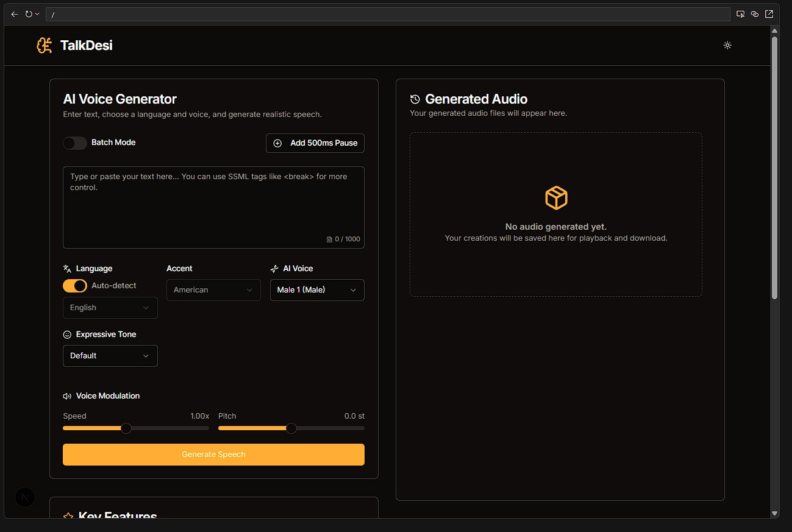Click the Pitch label
The image size is (792, 532).
[x=227, y=416]
